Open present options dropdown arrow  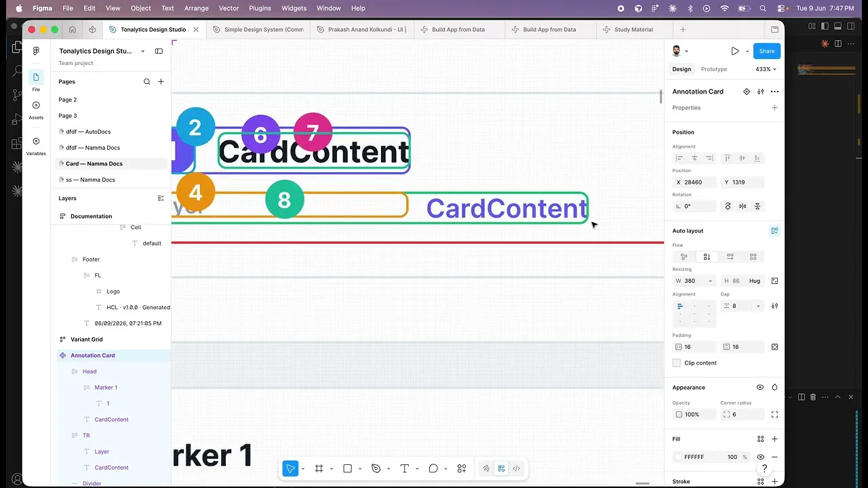[x=747, y=51]
